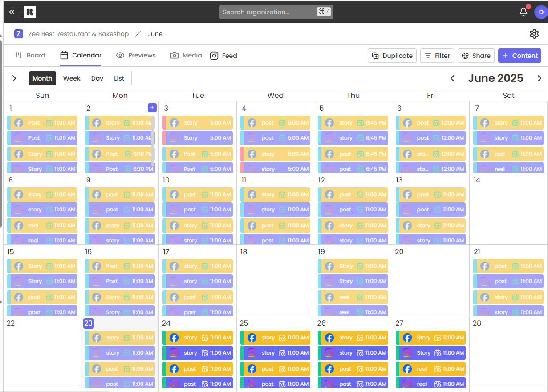Open Facebook story on June 24

198,338
